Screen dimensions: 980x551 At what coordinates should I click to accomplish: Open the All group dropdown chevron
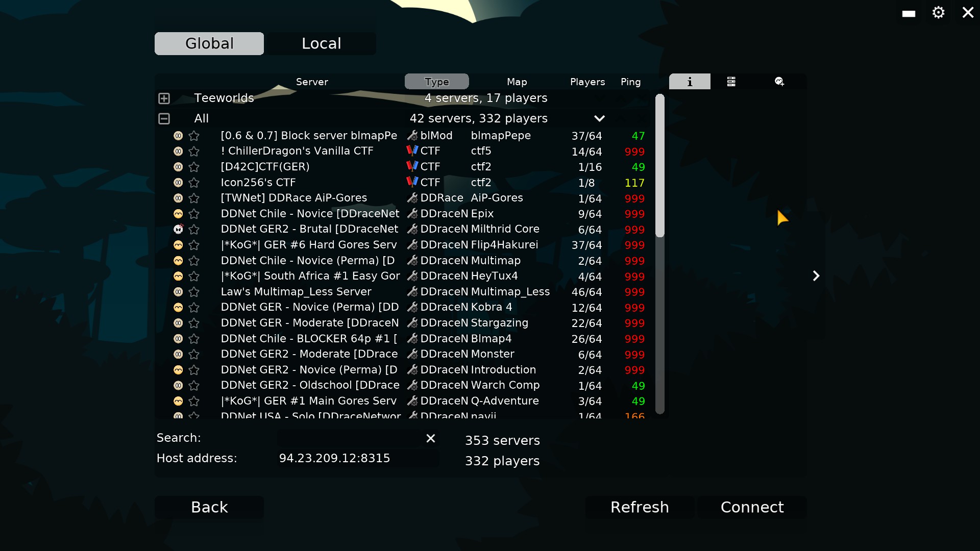pyautogui.click(x=599, y=118)
